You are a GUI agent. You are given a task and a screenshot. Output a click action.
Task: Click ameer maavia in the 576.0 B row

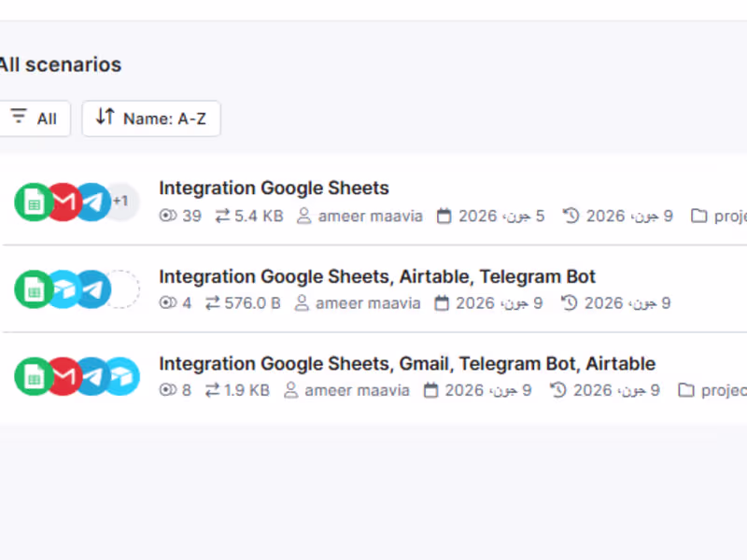click(x=368, y=303)
